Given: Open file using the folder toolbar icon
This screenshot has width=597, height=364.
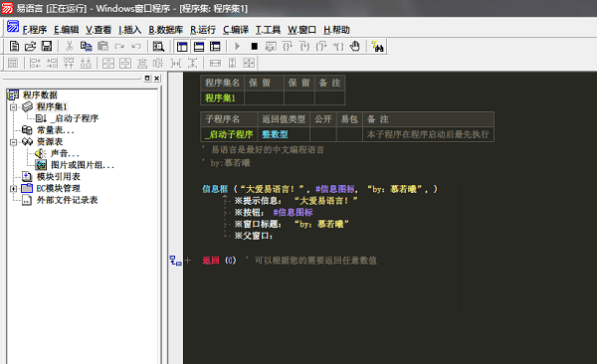Looking at the screenshot, I should pos(30,46).
